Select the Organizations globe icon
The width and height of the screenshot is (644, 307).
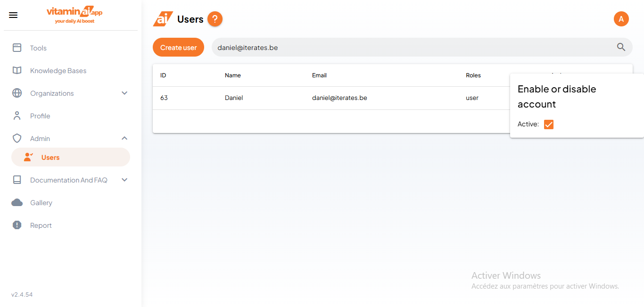(17, 93)
